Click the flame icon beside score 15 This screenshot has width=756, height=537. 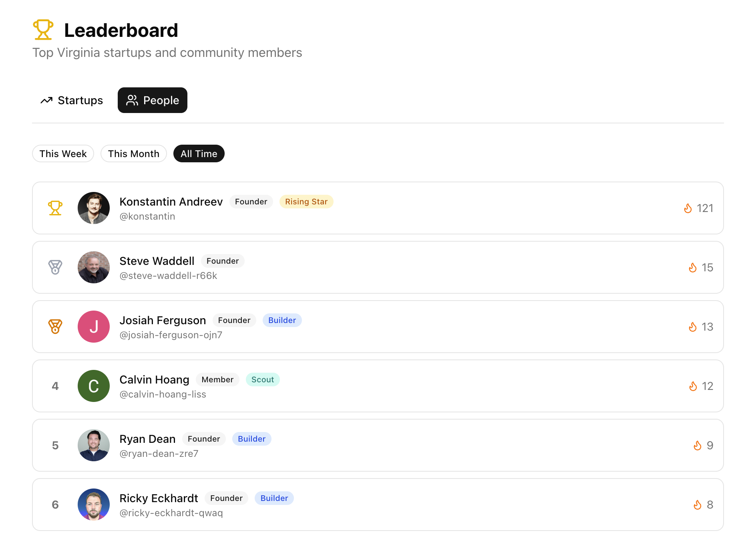[693, 268]
